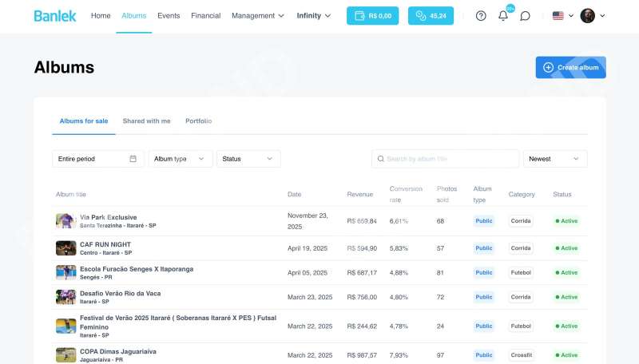Click the Via Park Exclusive album thumbnail
This screenshot has width=639, height=364.
pyautogui.click(x=65, y=221)
